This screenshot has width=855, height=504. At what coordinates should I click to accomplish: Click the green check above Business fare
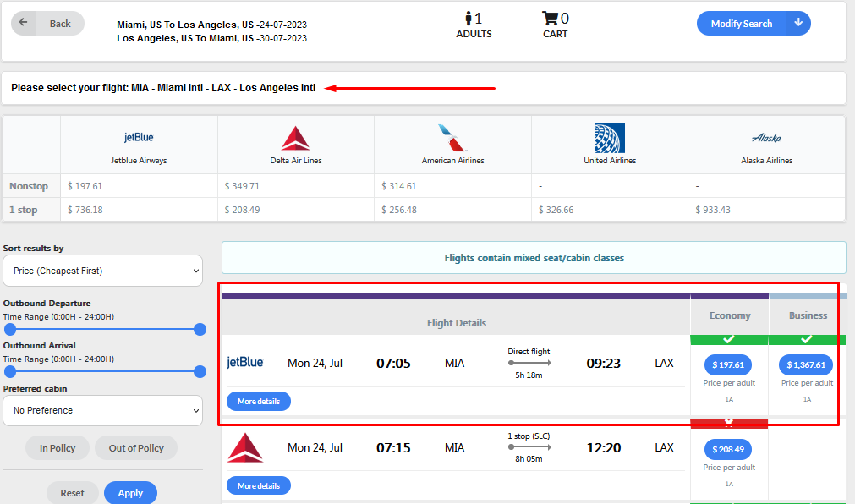(807, 339)
